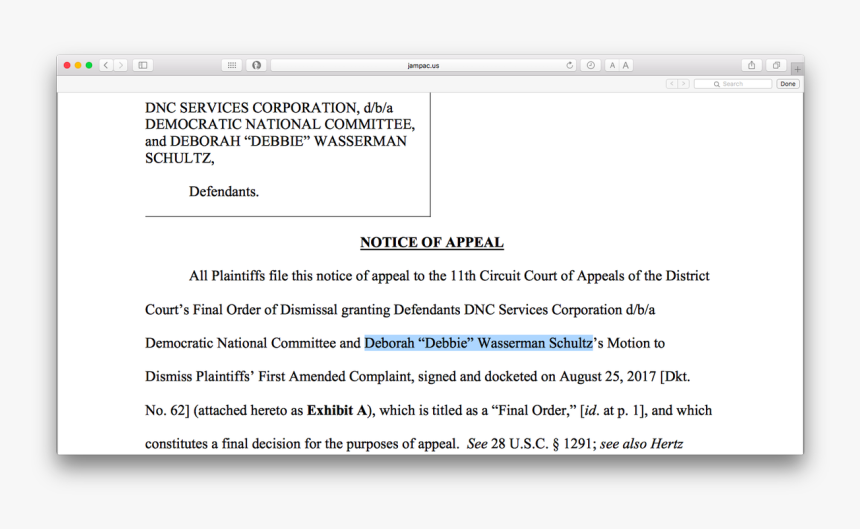The width and height of the screenshot is (860, 529).
Task: Click DEMOCRATIC NATIONAL COMMITTEE caption line
Action: click(x=280, y=124)
